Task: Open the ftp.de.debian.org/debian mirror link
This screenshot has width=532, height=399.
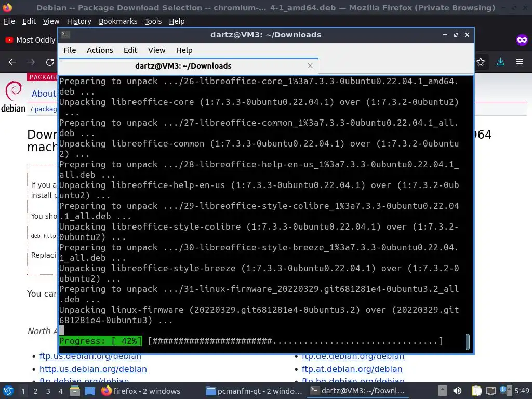Action: point(353,356)
